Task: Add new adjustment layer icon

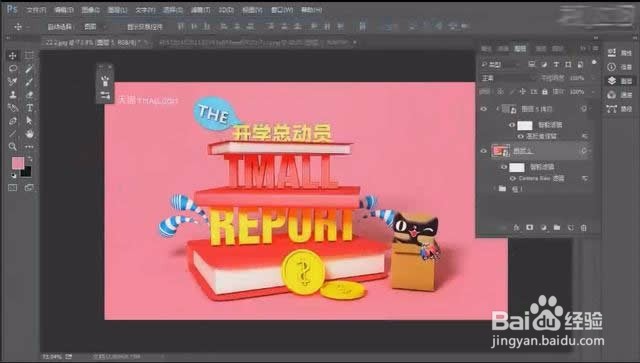Action: pyautogui.click(x=543, y=227)
